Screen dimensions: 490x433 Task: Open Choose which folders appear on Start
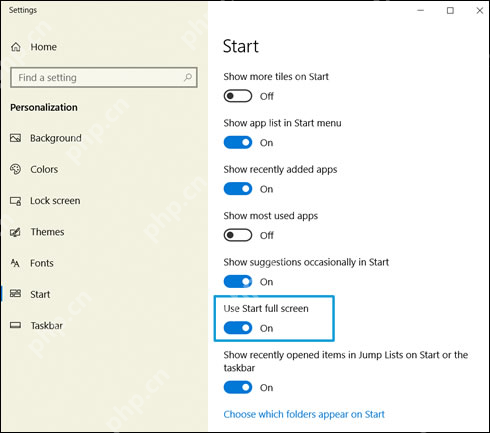pyautogui.click(x=304, y=414)
